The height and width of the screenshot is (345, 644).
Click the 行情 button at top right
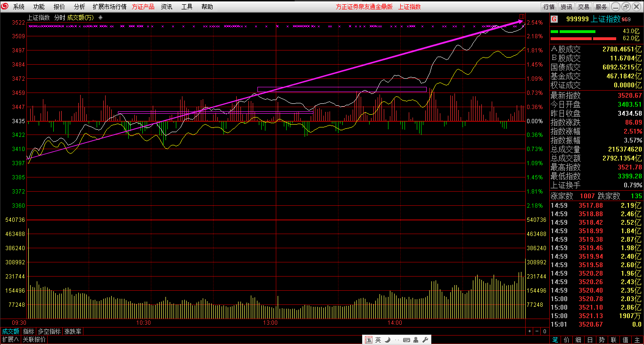(x=549, y=7)
